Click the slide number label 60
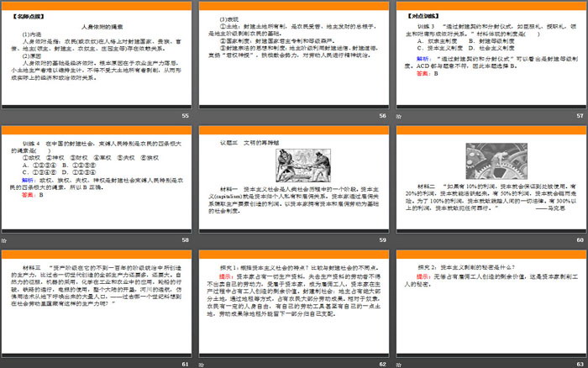 point(580,239)
